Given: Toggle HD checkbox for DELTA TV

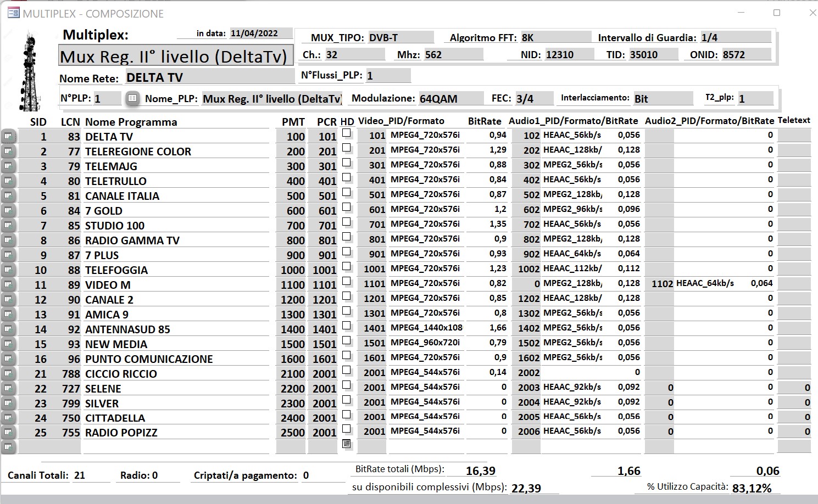Looking at the screenshot, I should 346,133.
